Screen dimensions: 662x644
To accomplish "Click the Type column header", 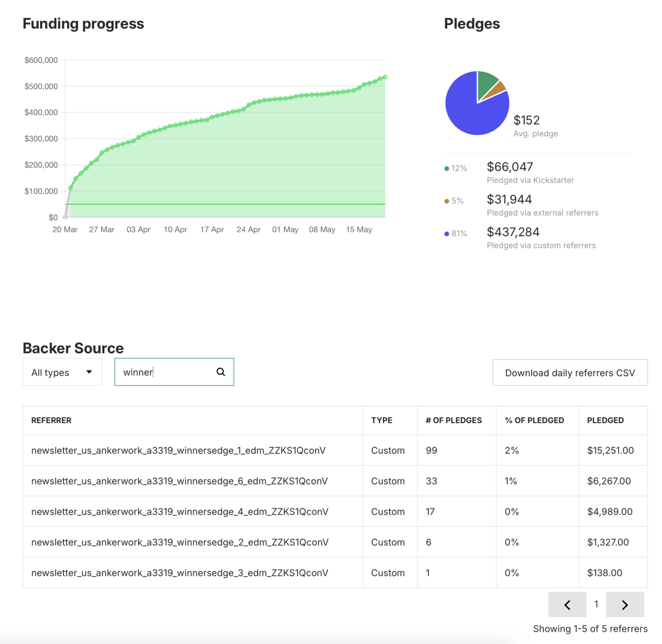I will click(381, 420).
